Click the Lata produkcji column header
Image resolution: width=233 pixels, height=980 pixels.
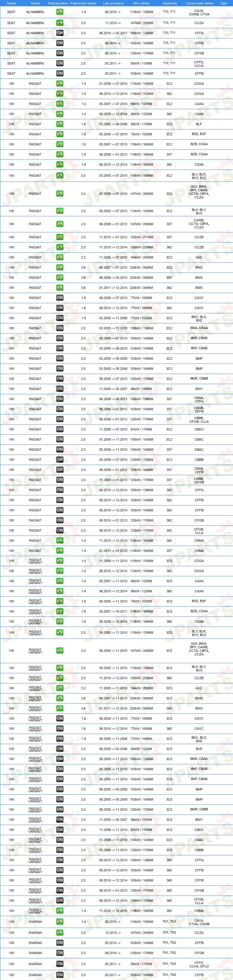pyautogui.click(x=113, y=4)
